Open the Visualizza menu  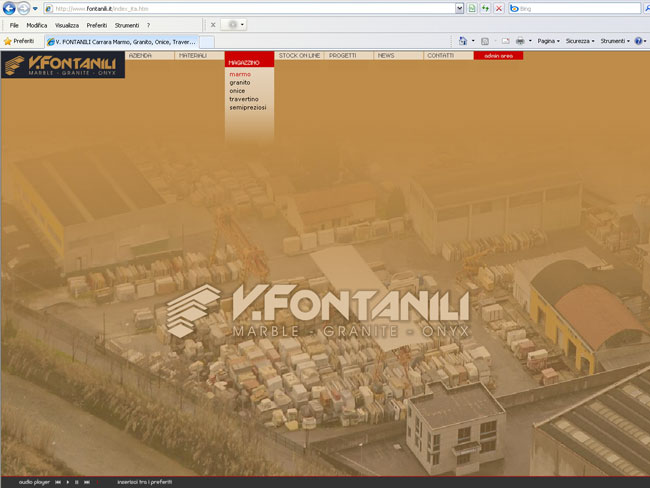67,25
